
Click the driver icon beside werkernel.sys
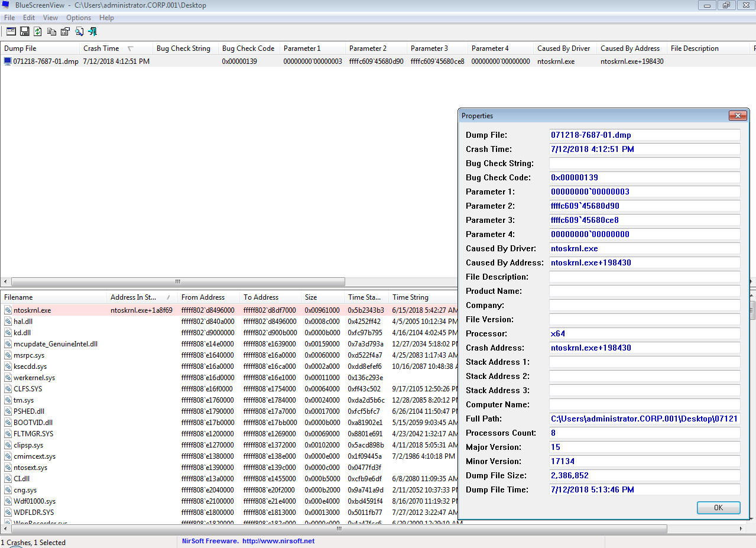[x=8, y=378]
